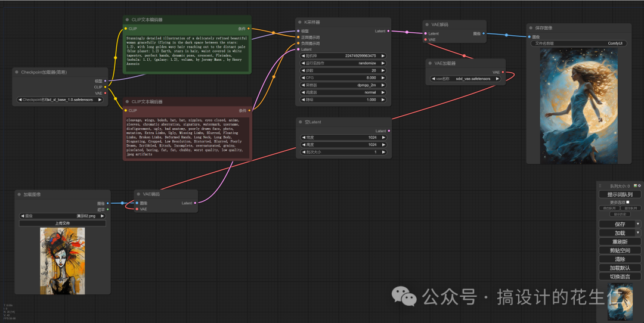Collapse the VAE解码 node via title dot

point(427,24)
